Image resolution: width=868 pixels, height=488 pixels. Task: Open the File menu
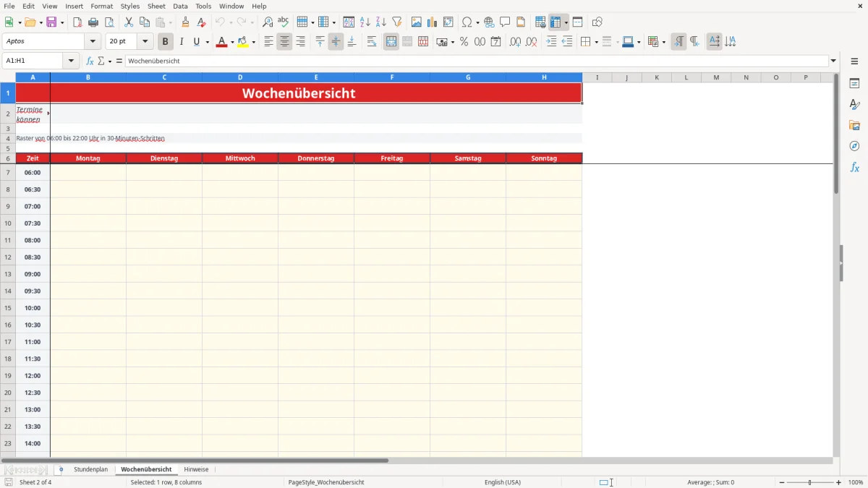[9, 6]
